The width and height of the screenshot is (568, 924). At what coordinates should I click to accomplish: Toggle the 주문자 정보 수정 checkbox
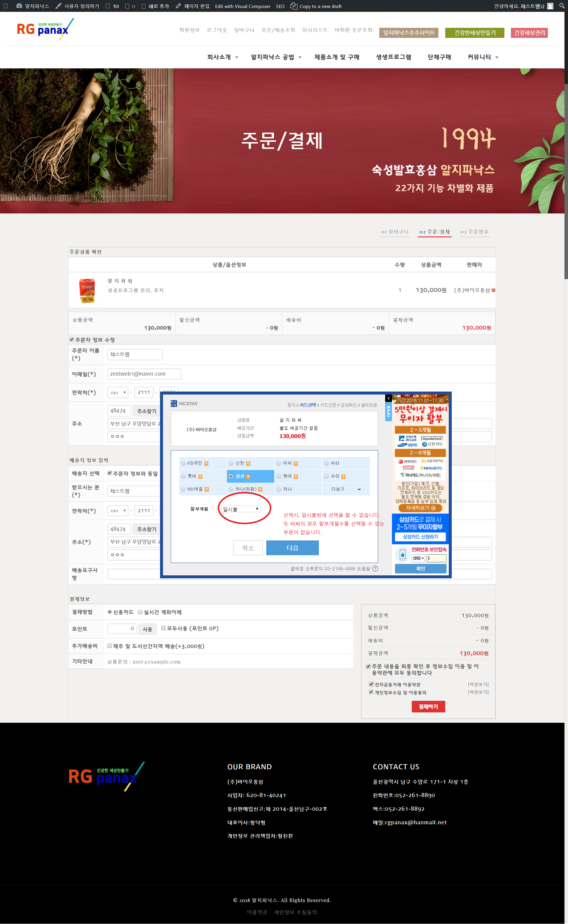point(72,339)
